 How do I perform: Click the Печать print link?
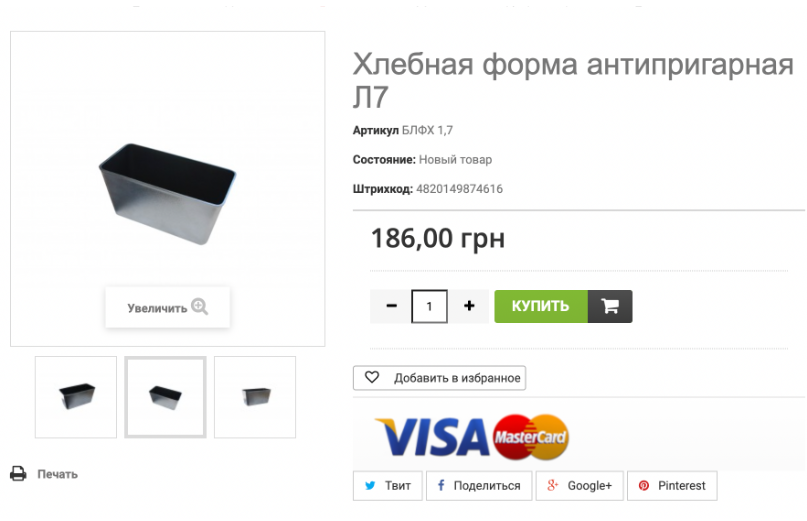(57, 474)
